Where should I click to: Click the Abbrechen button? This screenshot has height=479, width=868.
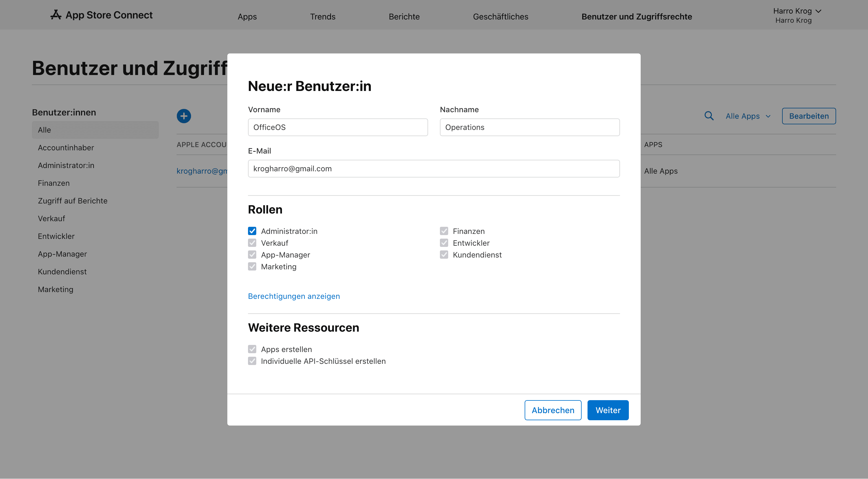[553, 410]
